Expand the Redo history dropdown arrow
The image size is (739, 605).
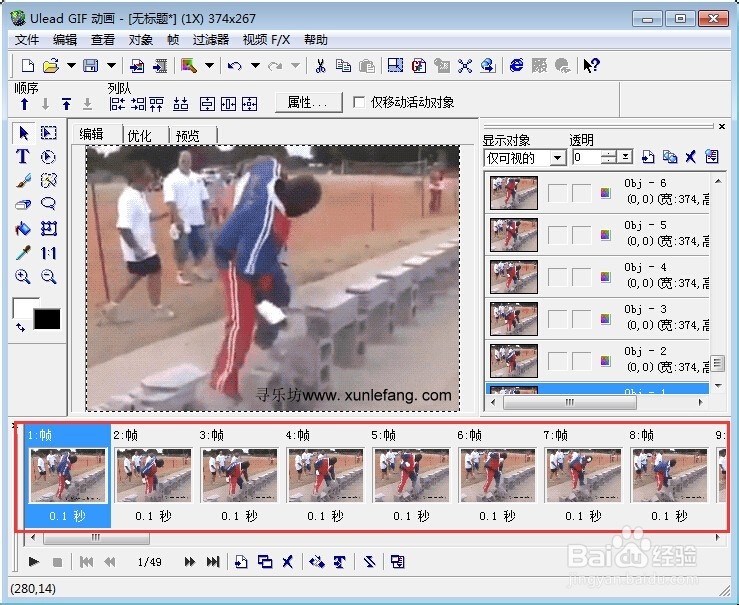[x=295, y=65]
